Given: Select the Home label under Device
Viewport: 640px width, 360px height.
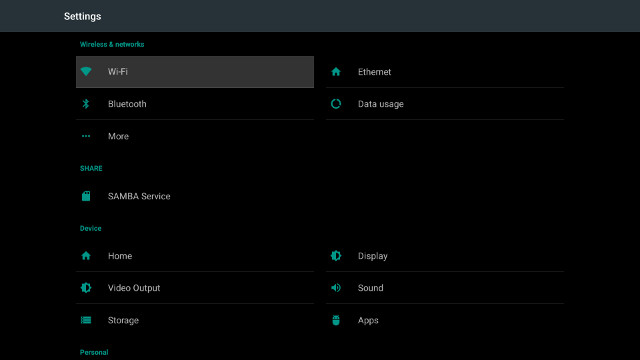Looking at the screenshot, I should [120, 256].
